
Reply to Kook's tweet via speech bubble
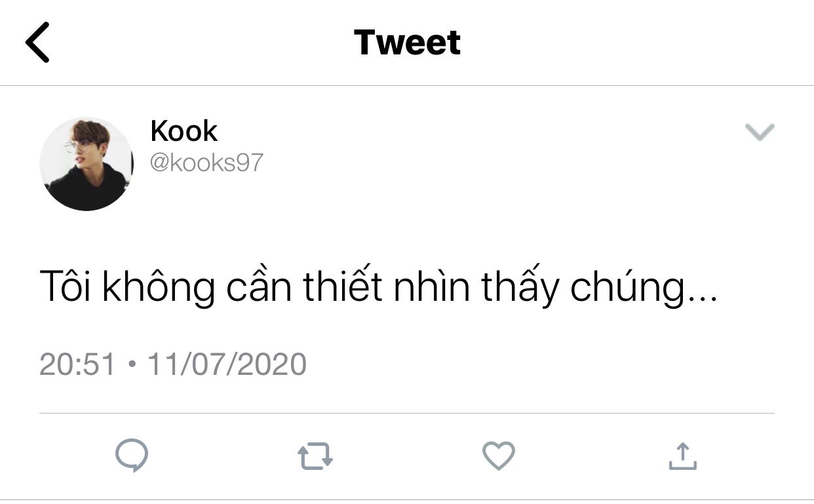132,456
